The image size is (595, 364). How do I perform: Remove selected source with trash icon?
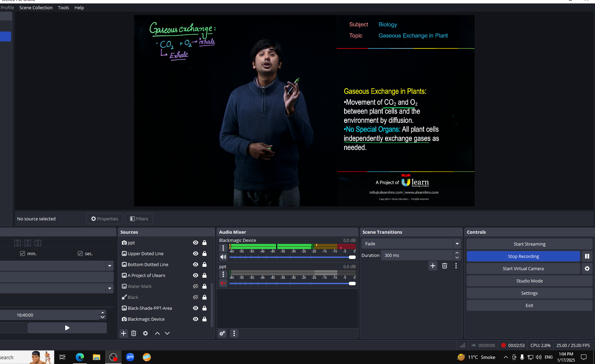134,333
